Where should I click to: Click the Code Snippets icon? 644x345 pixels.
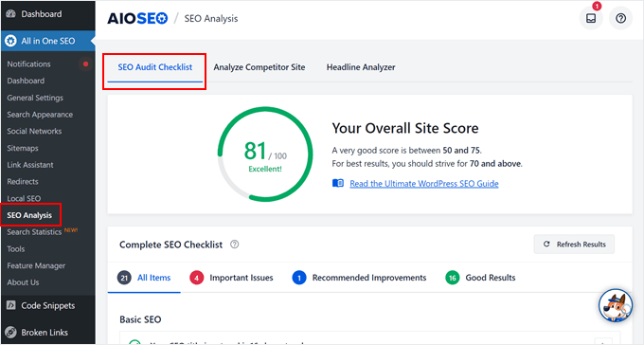(10, 305)
